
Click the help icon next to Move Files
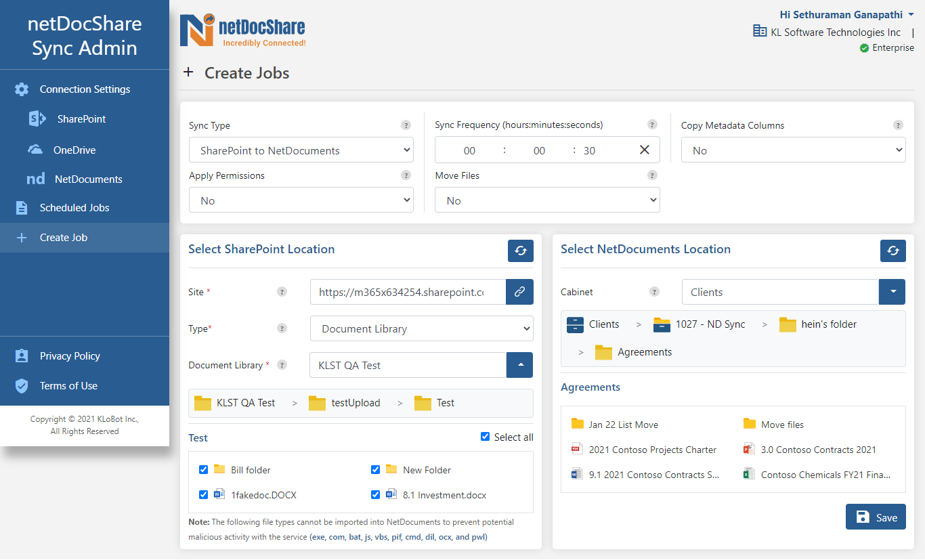pos(652,175)
